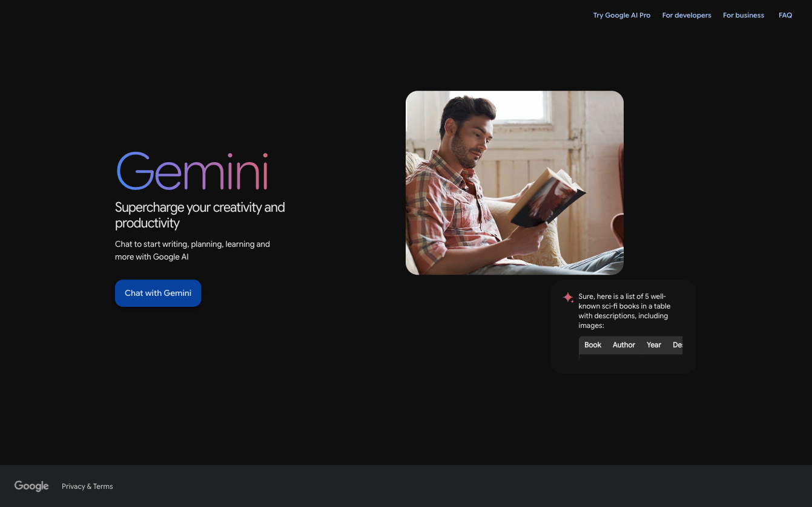This screenshot has width=812, height=507.
Task: Select the Author column header
Action: [624, 345]
